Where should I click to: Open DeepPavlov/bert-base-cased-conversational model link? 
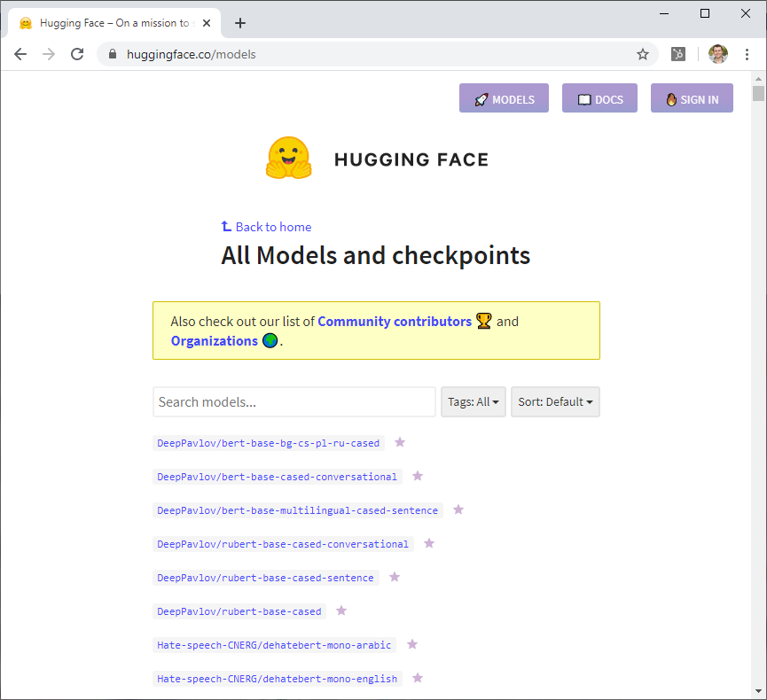click(x=278, y=477)
